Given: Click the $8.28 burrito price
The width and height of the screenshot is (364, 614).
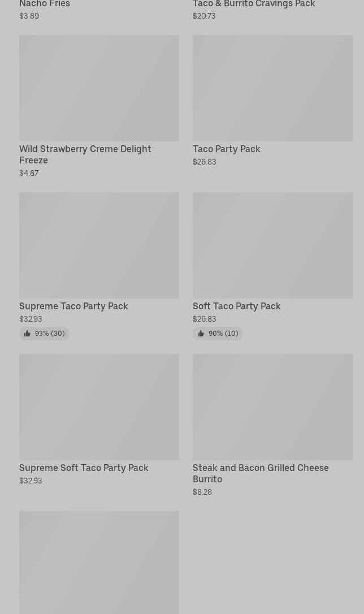Looking at the screenshot, I should [202, 492].
